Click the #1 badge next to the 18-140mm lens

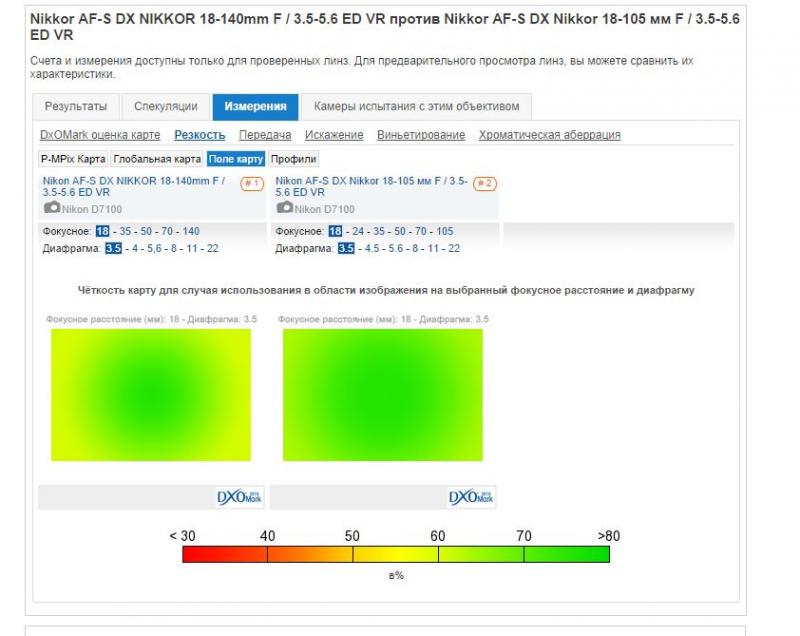[x=252, y=183]
